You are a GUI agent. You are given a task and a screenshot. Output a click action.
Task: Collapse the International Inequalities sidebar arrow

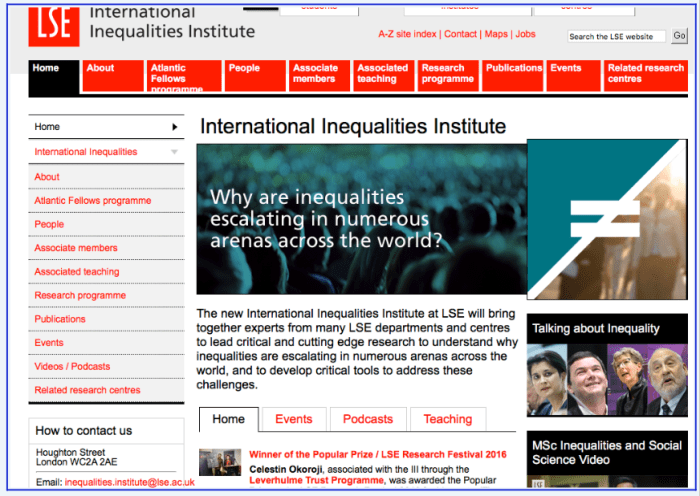coord(175,152)
